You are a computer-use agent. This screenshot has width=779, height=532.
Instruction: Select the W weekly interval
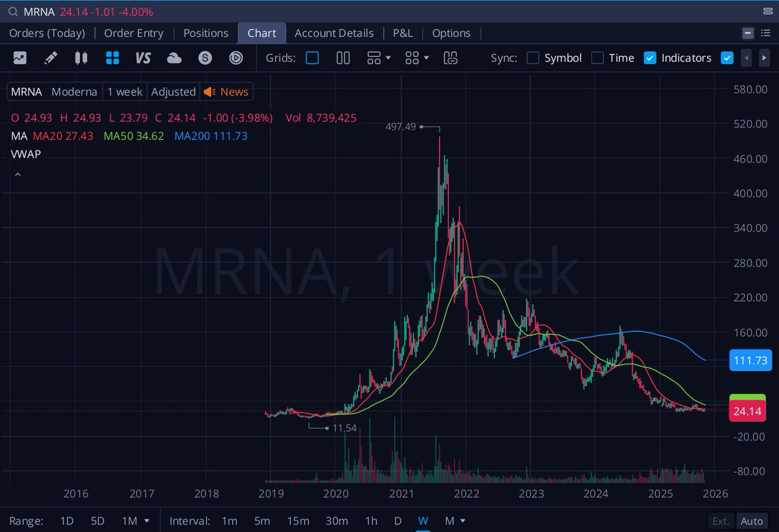click(423, 520)
